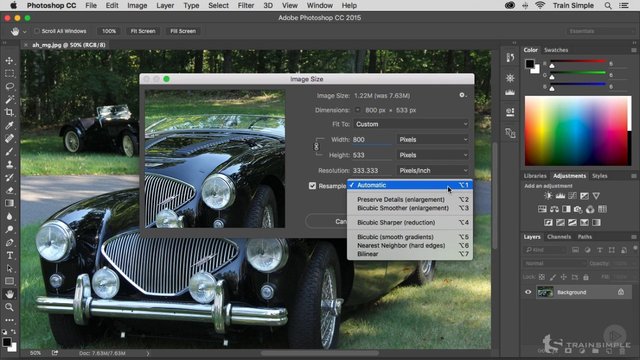640x360 pixels.
Task: Choose Nearest Neighbor (hard edges)
Action: pos(410,245)
